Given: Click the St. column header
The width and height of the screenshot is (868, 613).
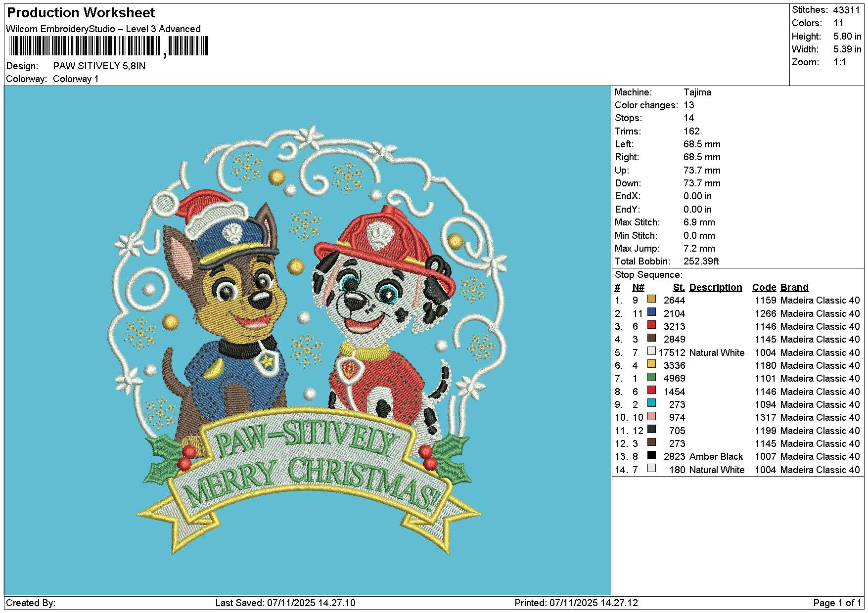Looking at the screenshot, I should pyautogui.click(x=679, y=288).
